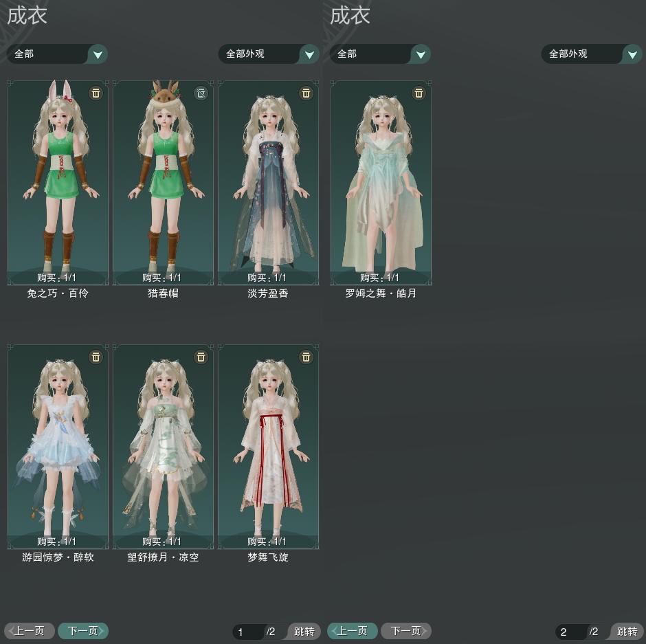Select the 梦舞飞旋 outfit thumbnail
The image size is (646, 644).
pos(268,447)
